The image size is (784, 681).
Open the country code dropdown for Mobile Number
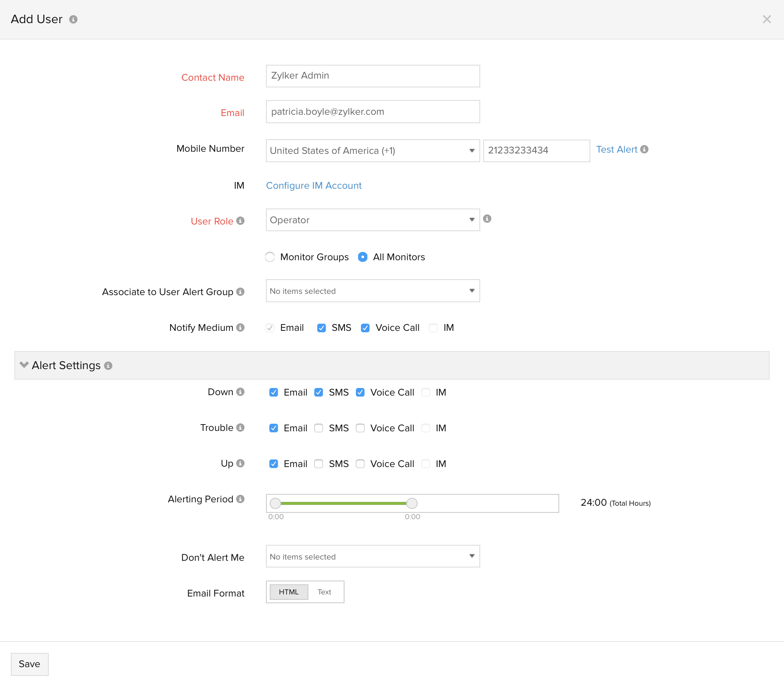click(x=373, y=150)
